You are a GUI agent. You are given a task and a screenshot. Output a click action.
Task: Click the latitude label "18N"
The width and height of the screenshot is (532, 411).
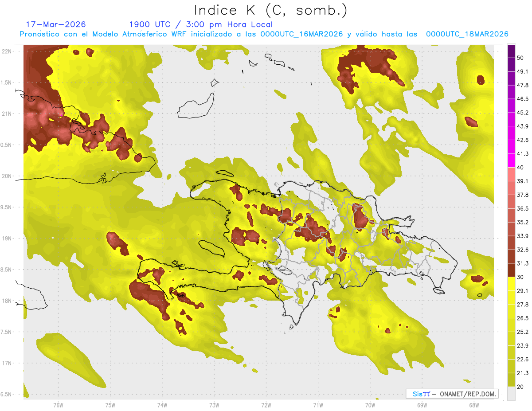[x=7, y=301]
